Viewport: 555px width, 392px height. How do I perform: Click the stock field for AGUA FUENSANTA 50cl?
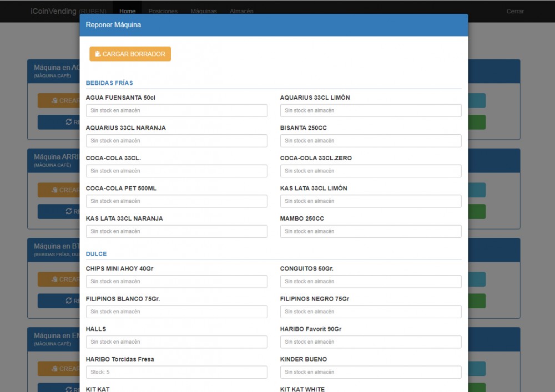(x=176, y=110)
